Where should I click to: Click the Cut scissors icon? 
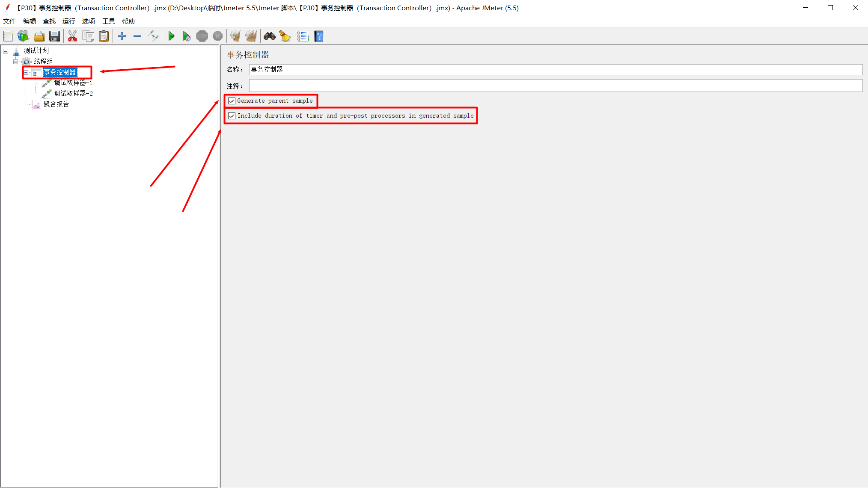coord(73,36)
